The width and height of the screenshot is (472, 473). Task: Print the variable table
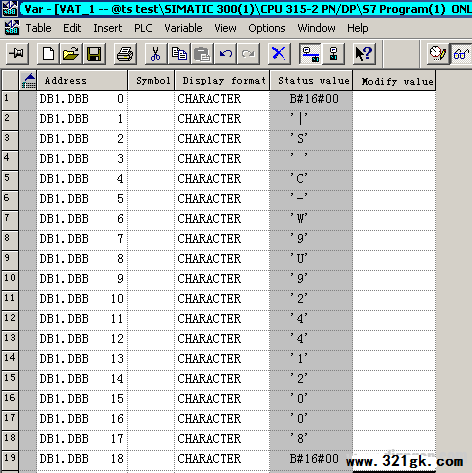coord(125,53)
